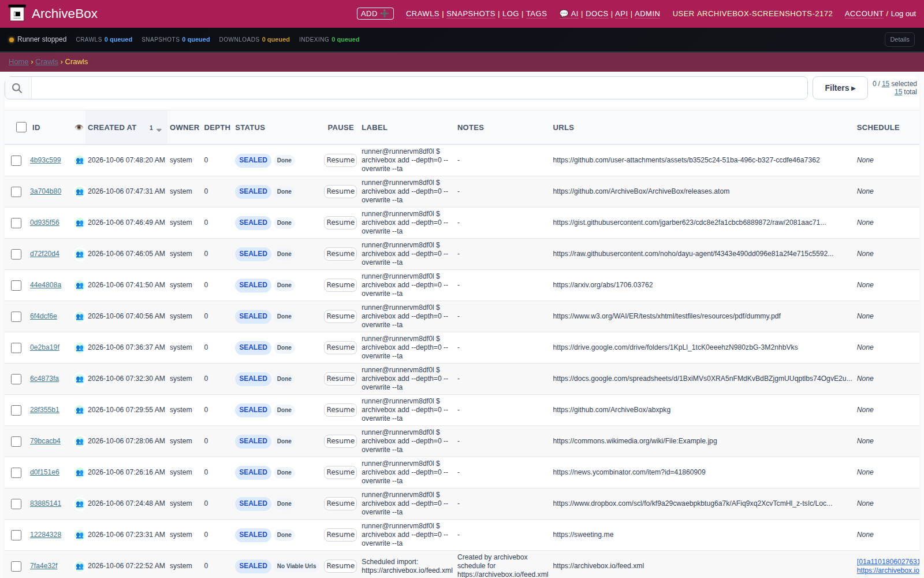Click the orange runner status dot
924x578 pixels.
[x=12, y=40]
